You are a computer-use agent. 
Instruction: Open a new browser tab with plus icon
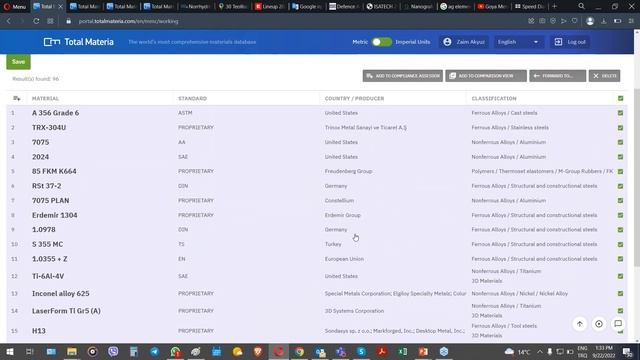(554, 6)
